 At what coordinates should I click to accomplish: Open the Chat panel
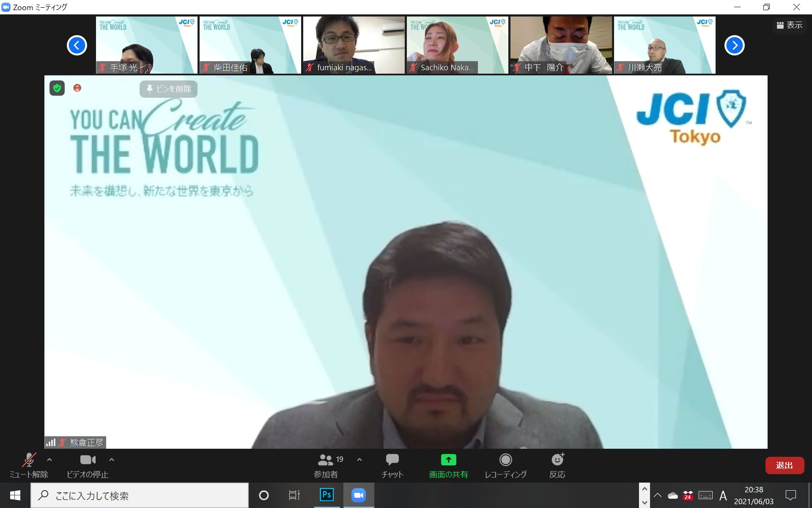pyautogui.click(x=392, y=465)
